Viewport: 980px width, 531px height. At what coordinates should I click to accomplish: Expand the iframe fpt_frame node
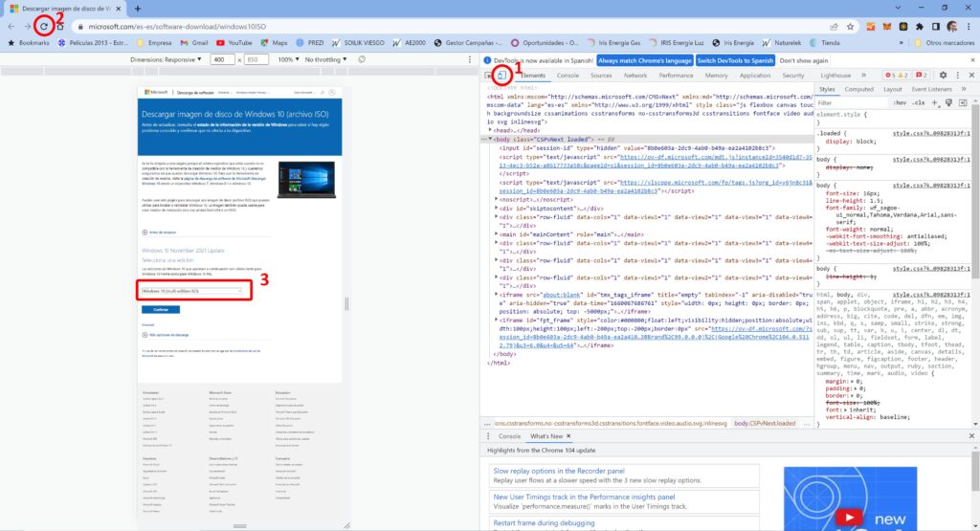(x=497, y=320)
